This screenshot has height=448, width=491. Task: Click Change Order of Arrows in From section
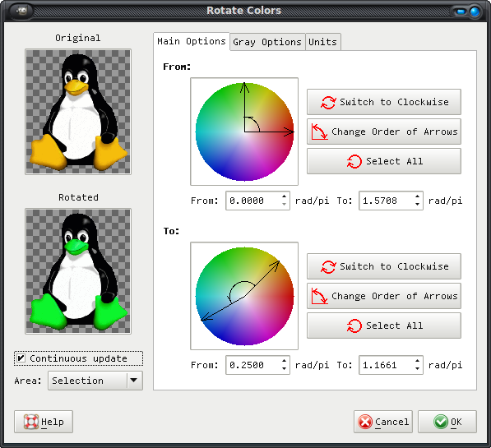tap(384, 132)
